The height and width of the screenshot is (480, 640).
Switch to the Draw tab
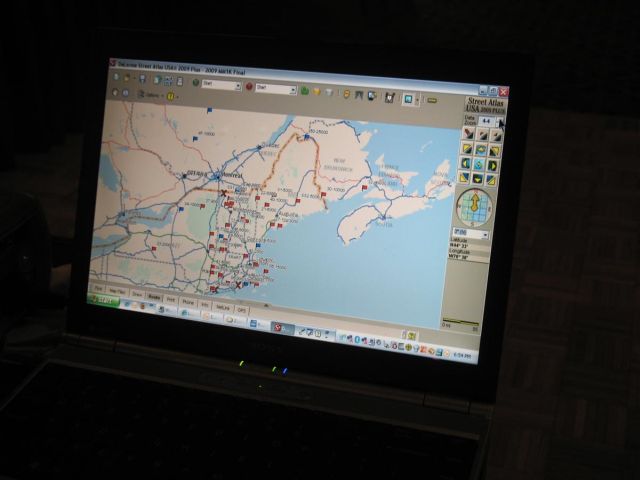pos(137,294)
